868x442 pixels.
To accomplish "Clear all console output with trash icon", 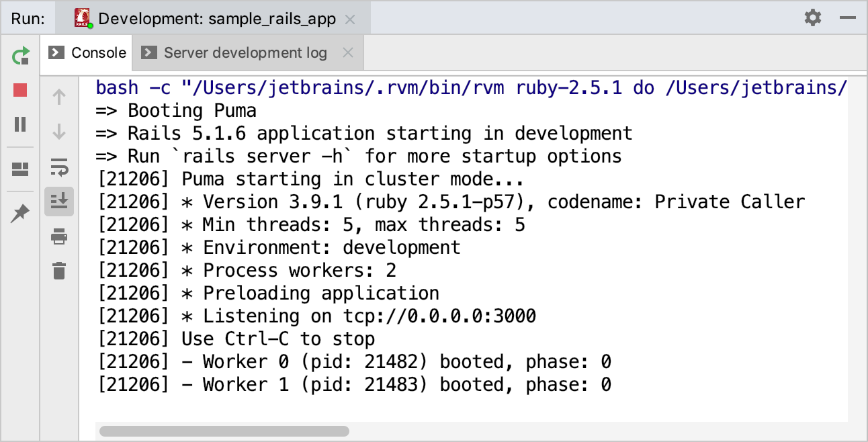I will pyautogui.click(x=59, y=271).
